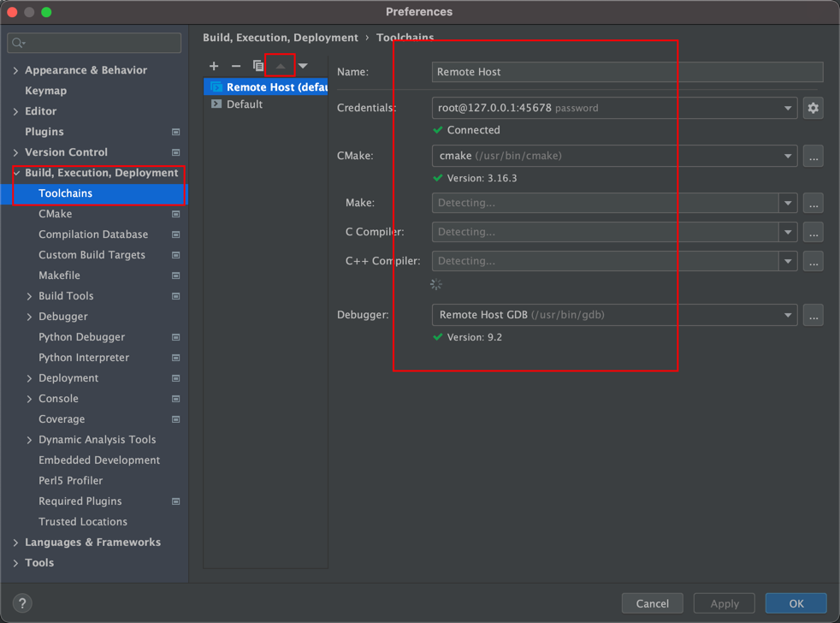
Task: Click the Name text field
Action: point(627,72)
